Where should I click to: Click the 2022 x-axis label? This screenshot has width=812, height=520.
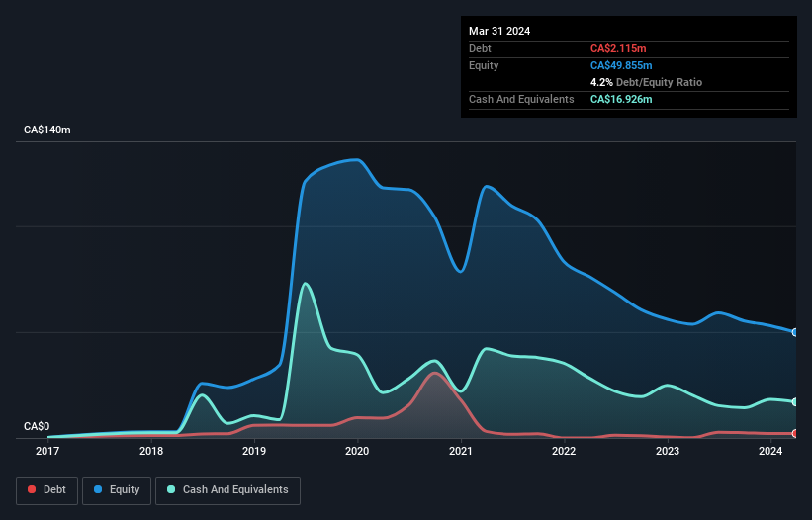(x=564, y=451)
